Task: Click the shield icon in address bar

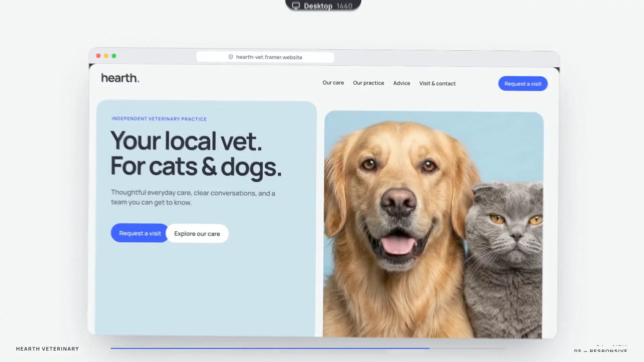Action: click(231, 57)
